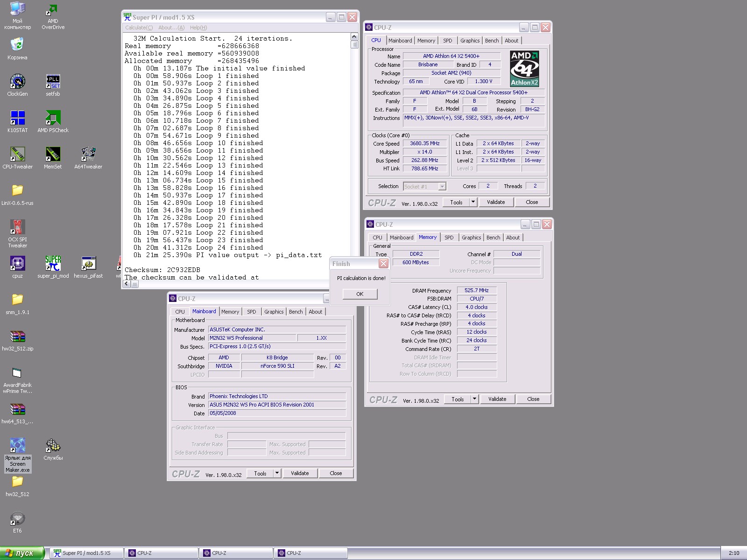This screenshot has height=560, width=747.
Task: Click Validate in Mainboard CPU-Z window
Action: (x=300, y=473)
